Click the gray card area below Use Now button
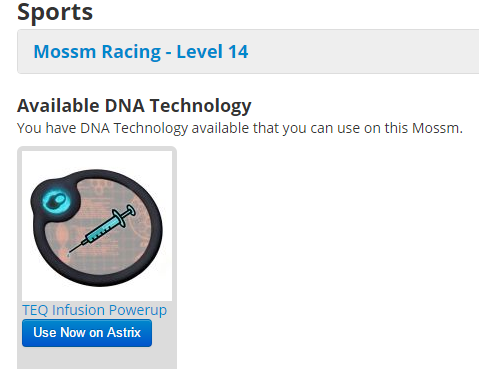Image resolution: width=479 pixels, height=369 pixels. pyautogui.click(x=97, y=358)
